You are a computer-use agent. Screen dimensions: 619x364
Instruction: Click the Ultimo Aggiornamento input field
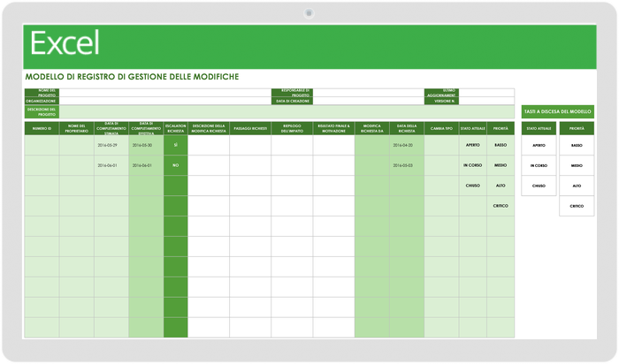[x=486, y=93]
